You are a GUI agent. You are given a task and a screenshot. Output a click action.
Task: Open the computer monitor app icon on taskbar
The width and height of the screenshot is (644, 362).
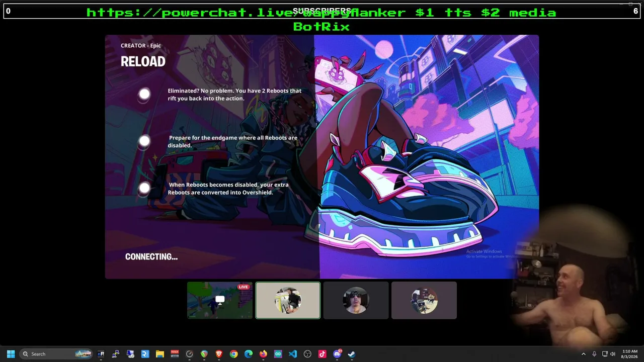pyautogui.click(x=130, y=354)
